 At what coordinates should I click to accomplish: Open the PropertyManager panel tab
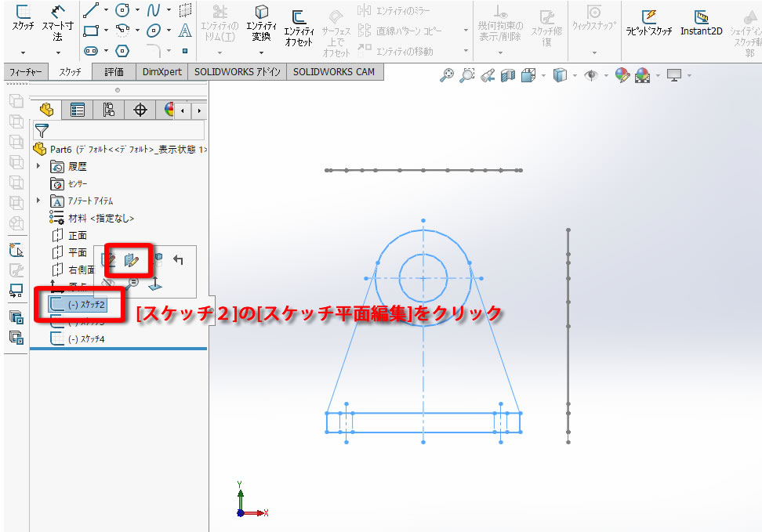pyautogui.click(x=78, y=110)
